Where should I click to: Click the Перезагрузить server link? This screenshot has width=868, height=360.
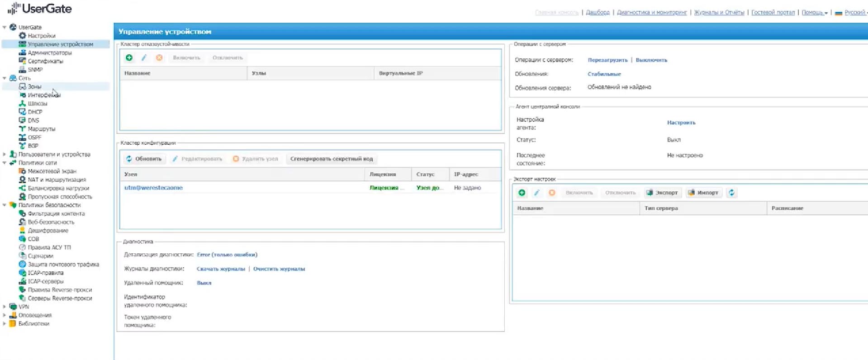pos(607,60)
